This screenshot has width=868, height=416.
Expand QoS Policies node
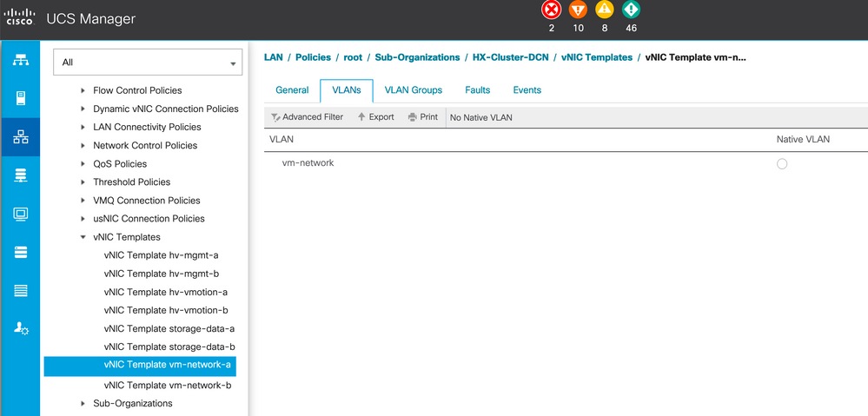(83, 164)
